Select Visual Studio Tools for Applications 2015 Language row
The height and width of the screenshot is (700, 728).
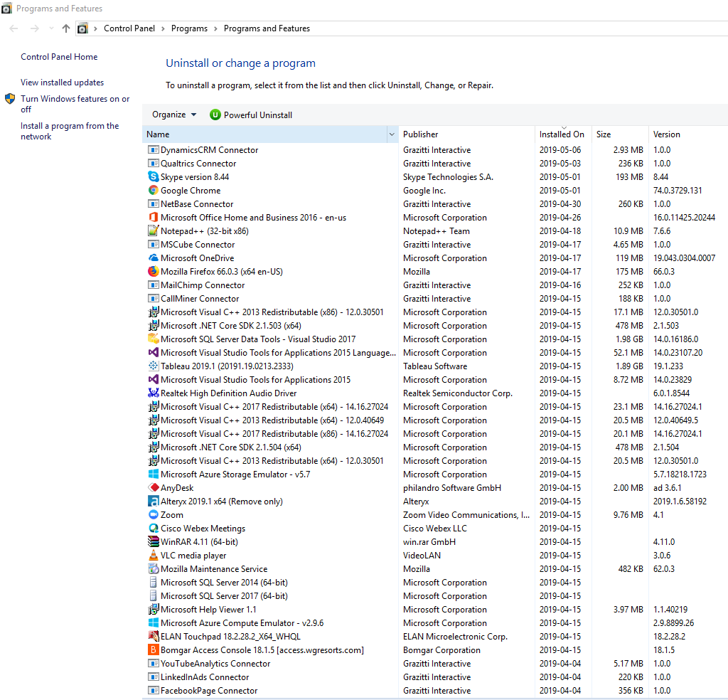(x=435, y=353)
